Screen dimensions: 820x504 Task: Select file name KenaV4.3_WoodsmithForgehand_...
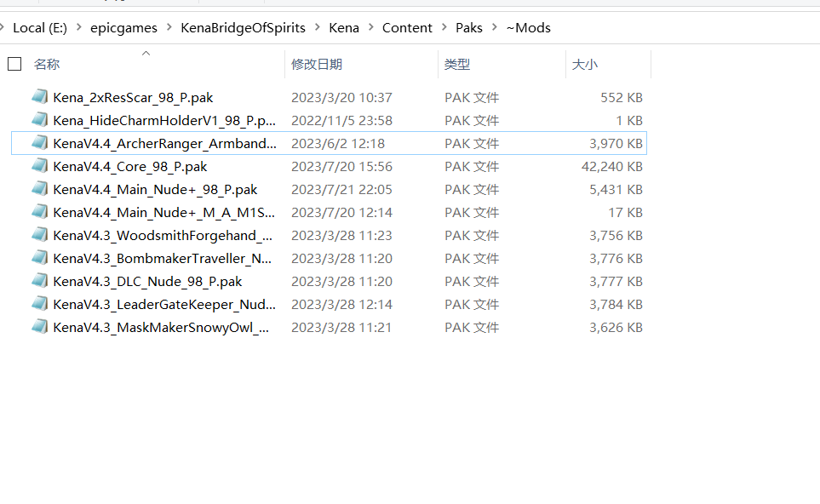[163, 236]
